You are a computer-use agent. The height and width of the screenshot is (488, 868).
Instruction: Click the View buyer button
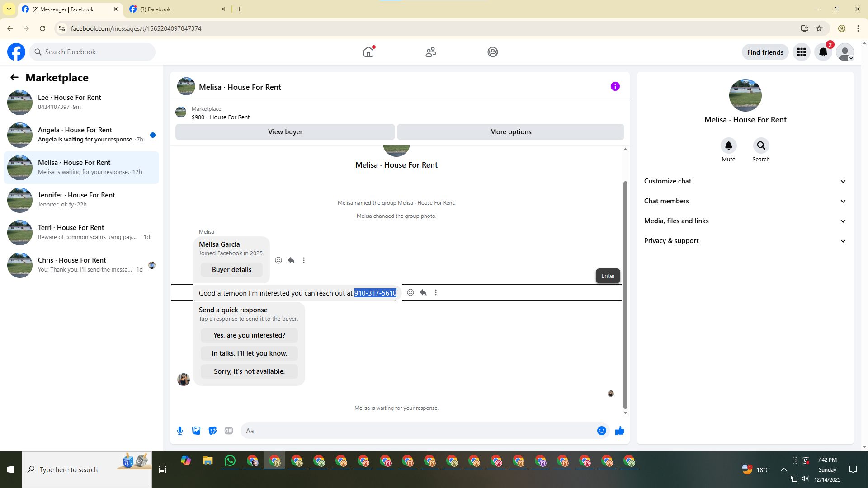point(285,132)
